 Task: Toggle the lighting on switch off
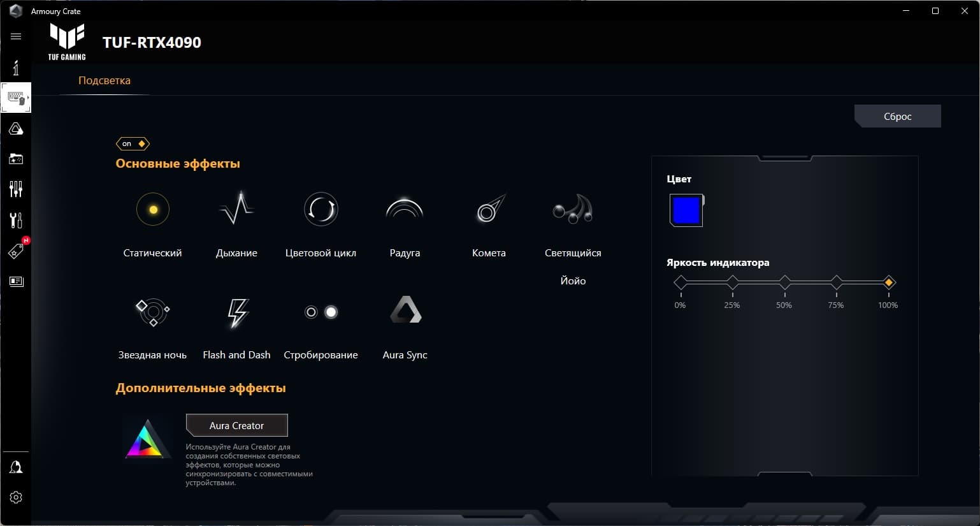coord(133,143)
